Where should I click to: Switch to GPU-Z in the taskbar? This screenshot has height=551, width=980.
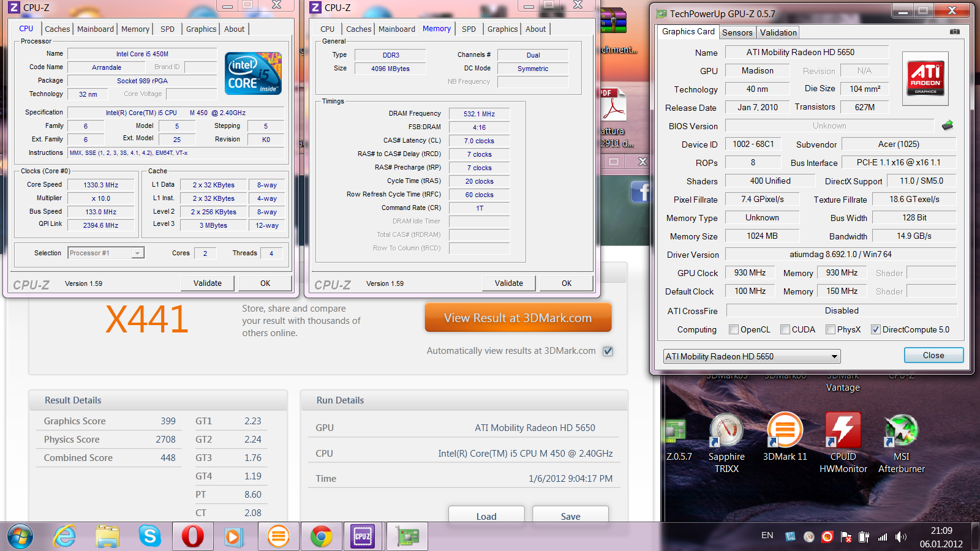click(407, 537)
